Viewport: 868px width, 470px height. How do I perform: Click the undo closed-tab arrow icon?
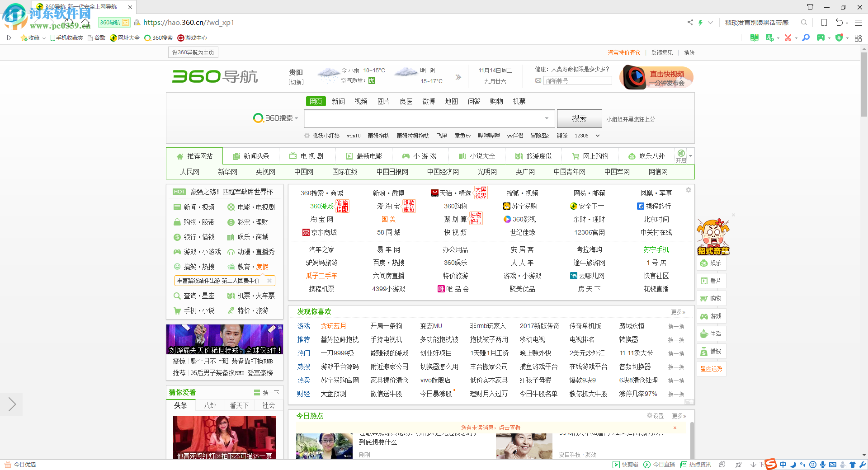coord(839,22)
